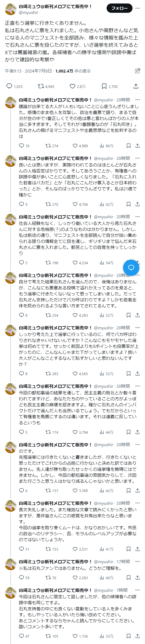The height and width of the screenshot is (644, 145).
Task: Open the 午後9:13 · 2024年7月8日 timestamp link
Action: click(x=28, y=71)
